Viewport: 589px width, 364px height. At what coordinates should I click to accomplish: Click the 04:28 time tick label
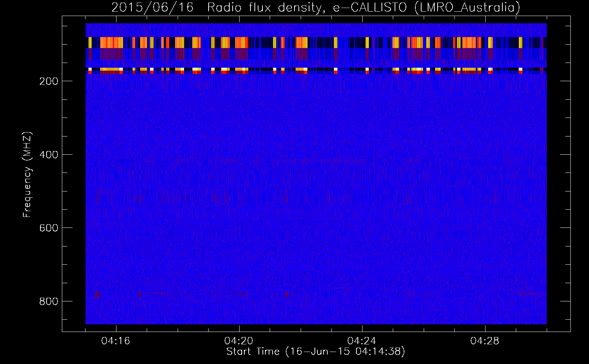pos(485,341)
